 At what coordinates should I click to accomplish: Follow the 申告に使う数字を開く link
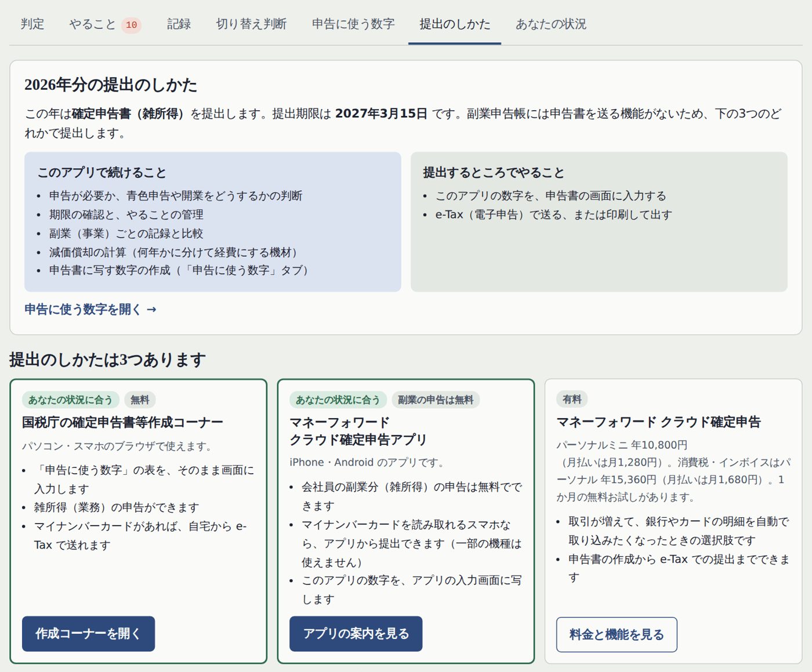pos(90,310)
